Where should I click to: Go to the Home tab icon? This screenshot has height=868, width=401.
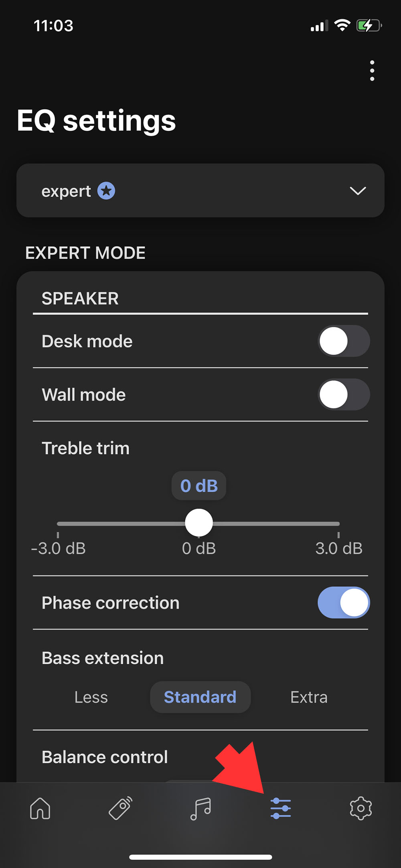(40, 808)
